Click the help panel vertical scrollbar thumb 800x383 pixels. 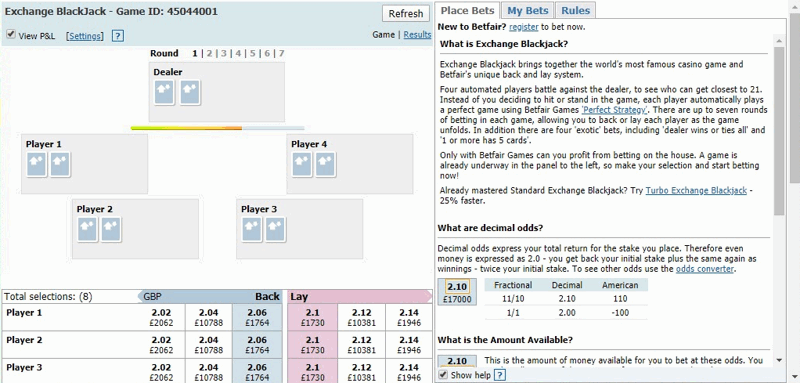tap(779, 131)
